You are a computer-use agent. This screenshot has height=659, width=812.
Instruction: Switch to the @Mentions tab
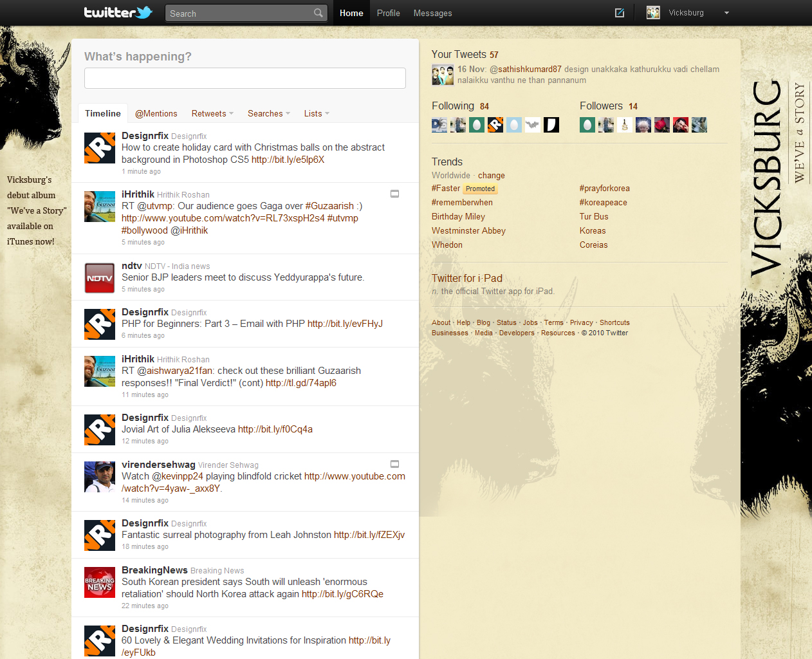point(156,113)
